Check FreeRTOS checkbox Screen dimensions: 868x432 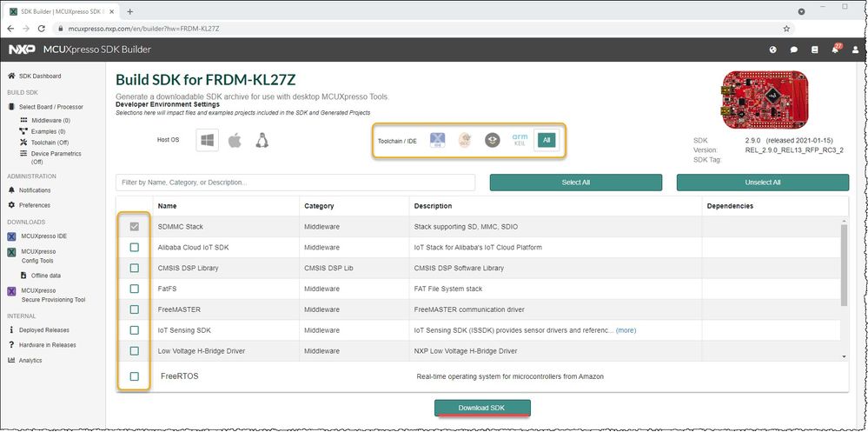click(134, 376)
